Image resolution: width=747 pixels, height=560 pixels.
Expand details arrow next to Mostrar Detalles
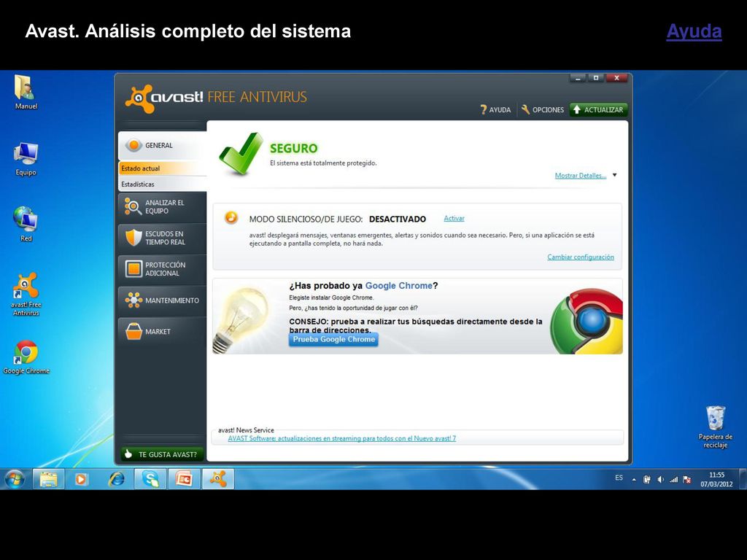pyautogui.click(x=614, y=175)
